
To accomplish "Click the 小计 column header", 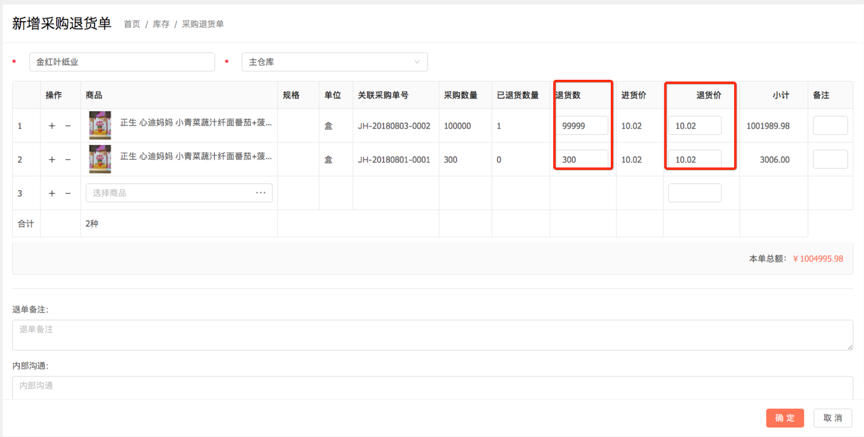I will point(781,95).
